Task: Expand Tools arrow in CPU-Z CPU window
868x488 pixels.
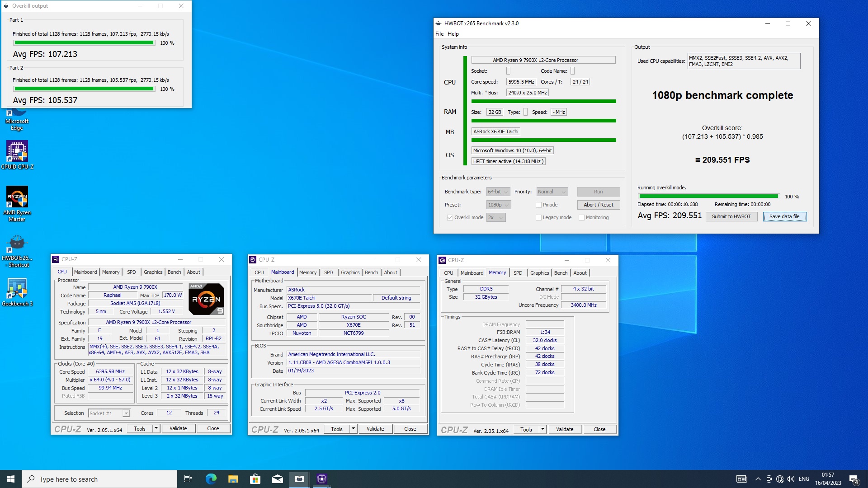Action: 156,428
